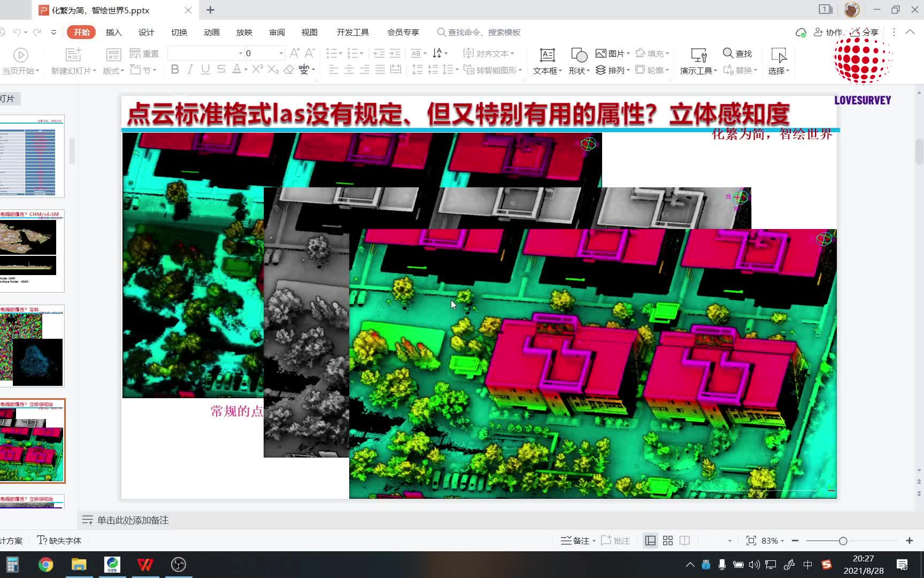924x578 pixels.
Task: Switch to the 动画 ribbon tab
Action: [x=211, y=32]
